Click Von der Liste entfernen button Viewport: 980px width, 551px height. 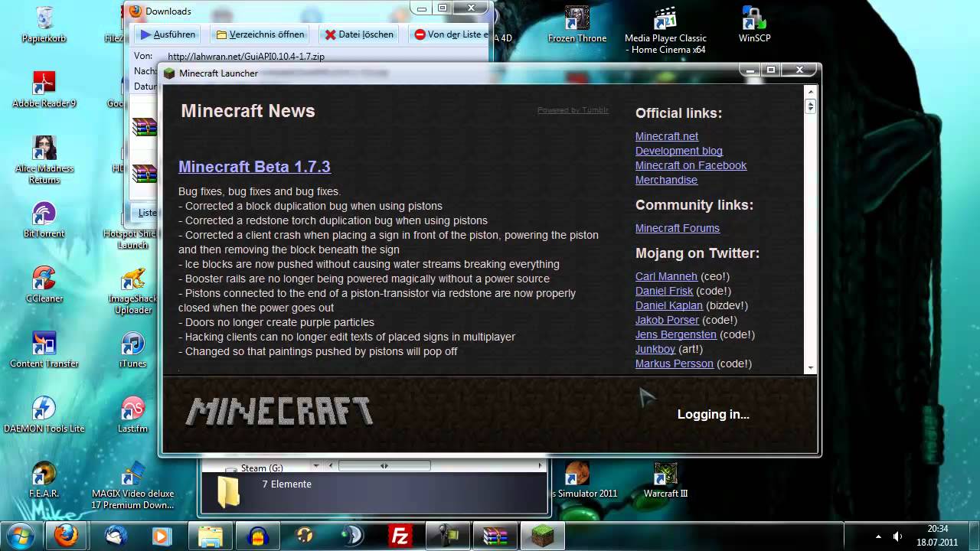tap(450, 34)
